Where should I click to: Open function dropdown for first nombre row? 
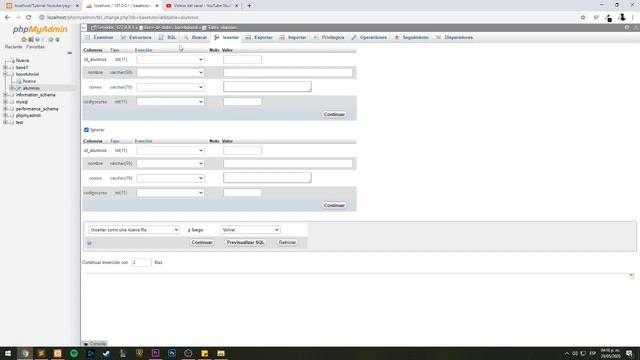(170, 73)
